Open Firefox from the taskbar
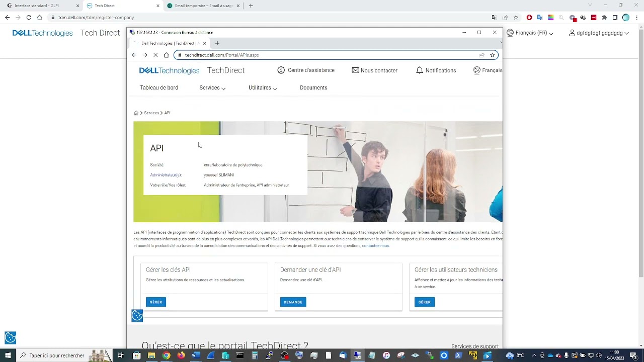This screenshot has width=644, height=362. tap(181, 355)
